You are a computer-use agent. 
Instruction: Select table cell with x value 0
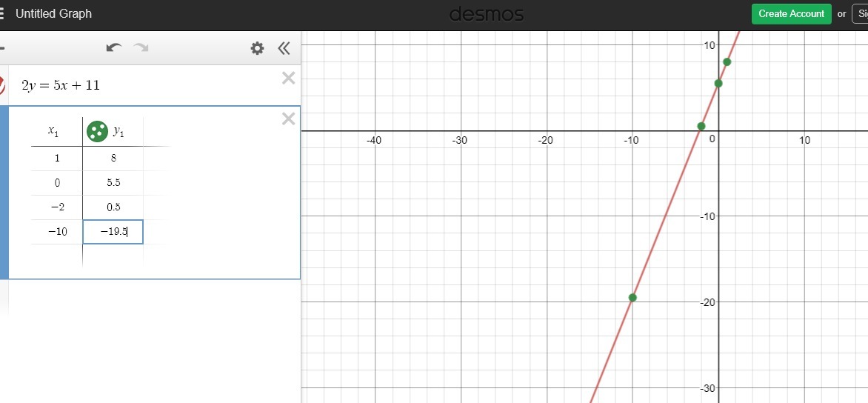pyautogui.click(x=57, y=183)
